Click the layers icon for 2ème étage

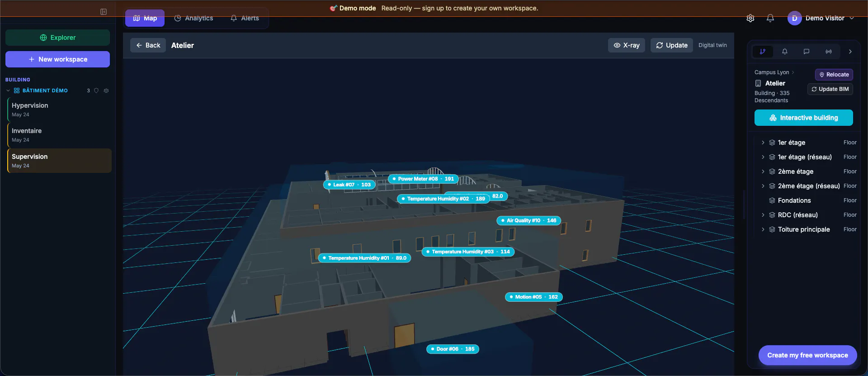[772, 171]
